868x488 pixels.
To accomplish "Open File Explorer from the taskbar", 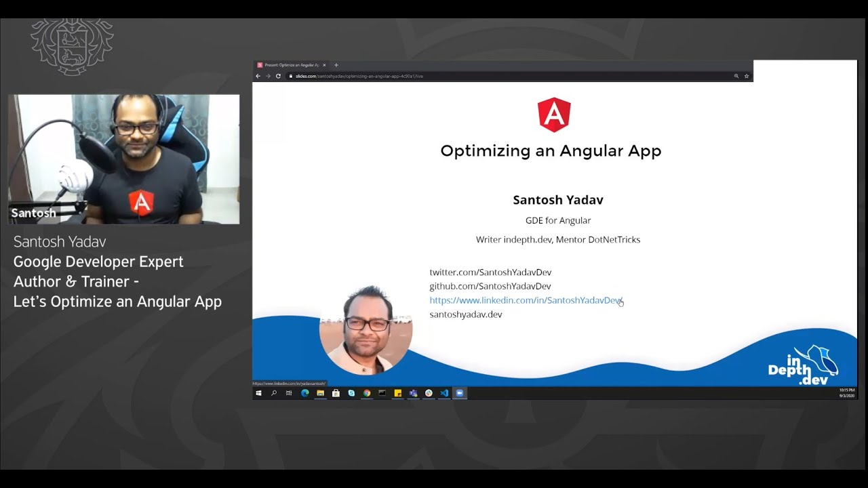I will [320, 393].
